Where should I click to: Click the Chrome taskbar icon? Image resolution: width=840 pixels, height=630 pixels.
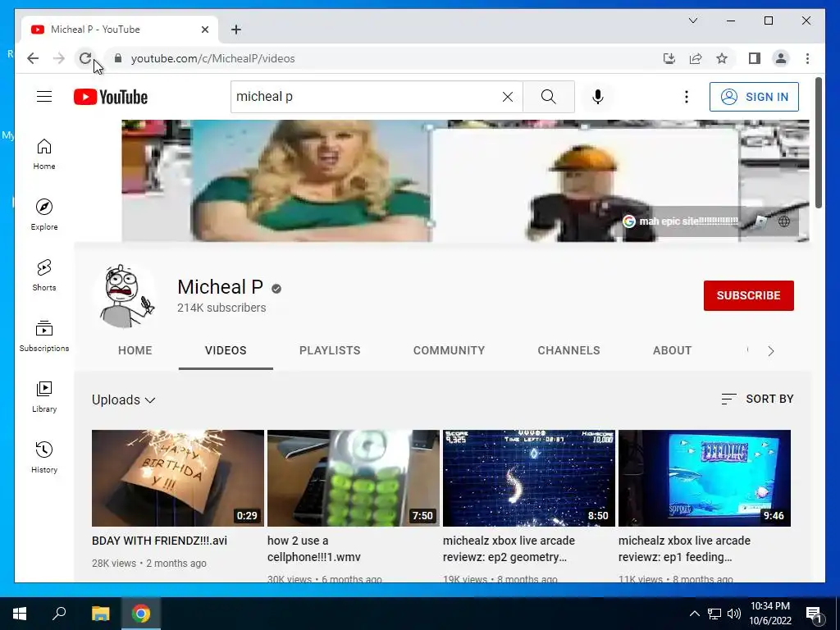[x=141, y=614]
